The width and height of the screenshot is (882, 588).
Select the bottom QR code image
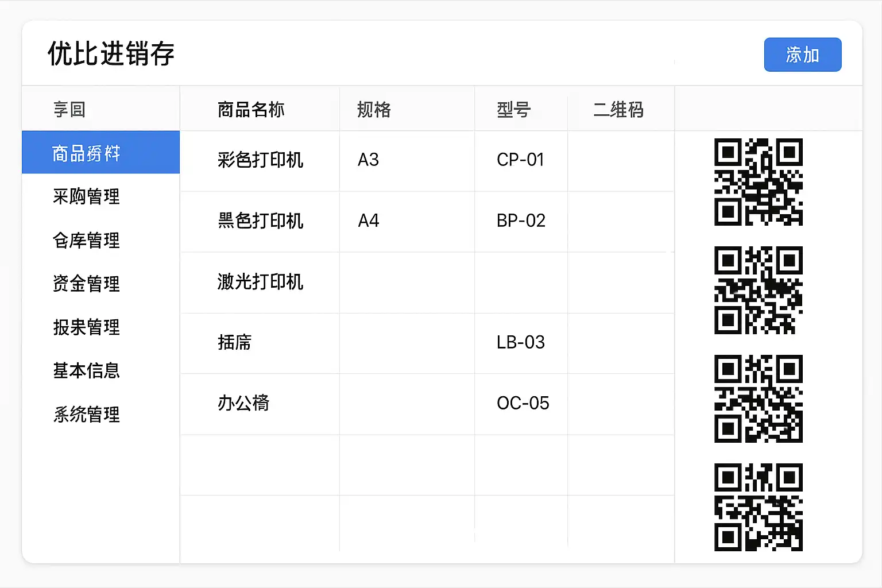758,507
